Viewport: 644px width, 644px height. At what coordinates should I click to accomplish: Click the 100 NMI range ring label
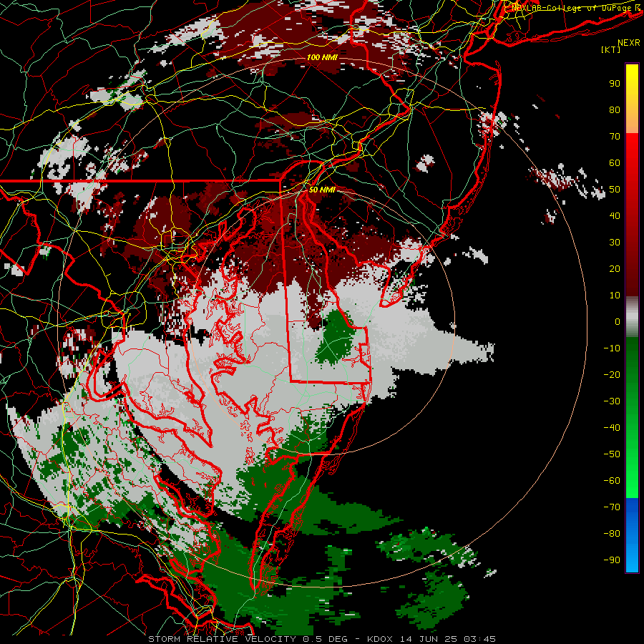point(322,57)
